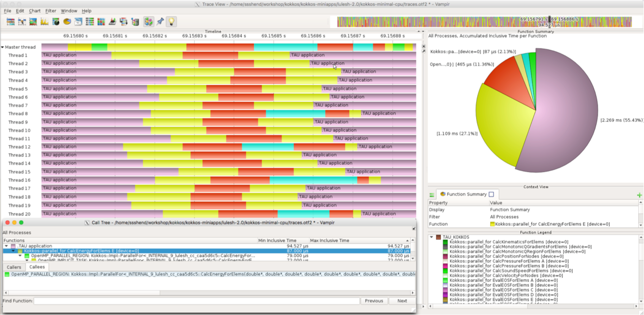
Task: Click the pushpin icon in toolbar
Action: [x=160, y=22]
